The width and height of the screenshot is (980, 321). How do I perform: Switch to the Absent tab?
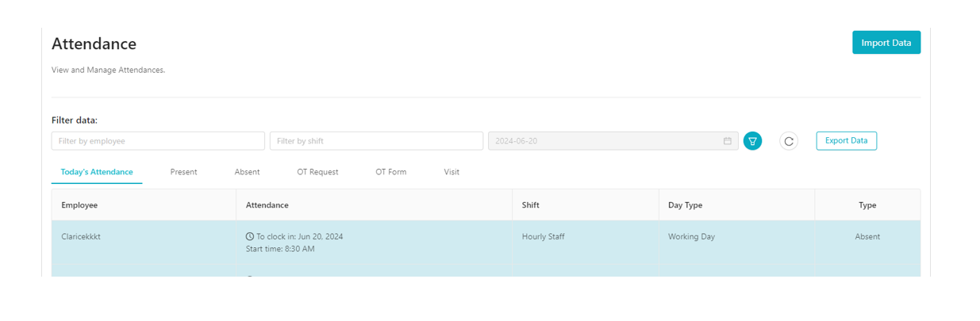tap(247, 172)
